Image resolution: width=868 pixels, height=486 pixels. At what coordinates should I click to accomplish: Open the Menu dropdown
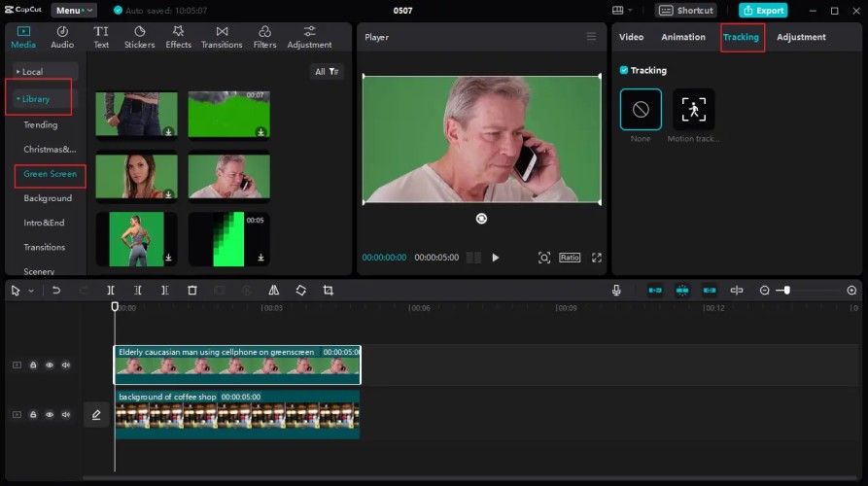(74, 10)
